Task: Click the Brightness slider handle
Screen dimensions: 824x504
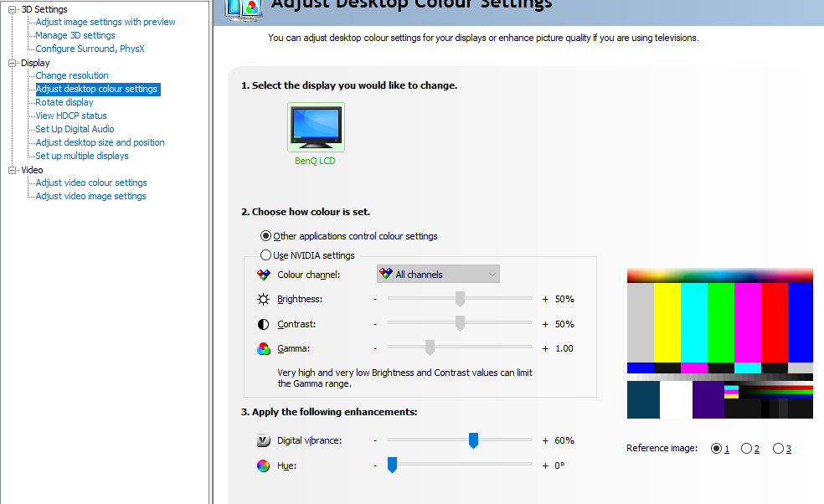Action: point(460,299)
